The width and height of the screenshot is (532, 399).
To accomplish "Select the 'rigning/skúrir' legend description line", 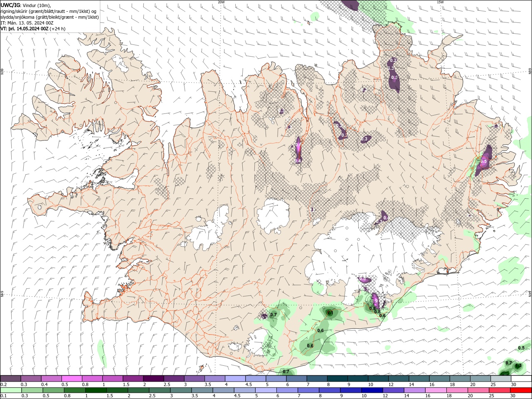I will (x=49, y=11).
